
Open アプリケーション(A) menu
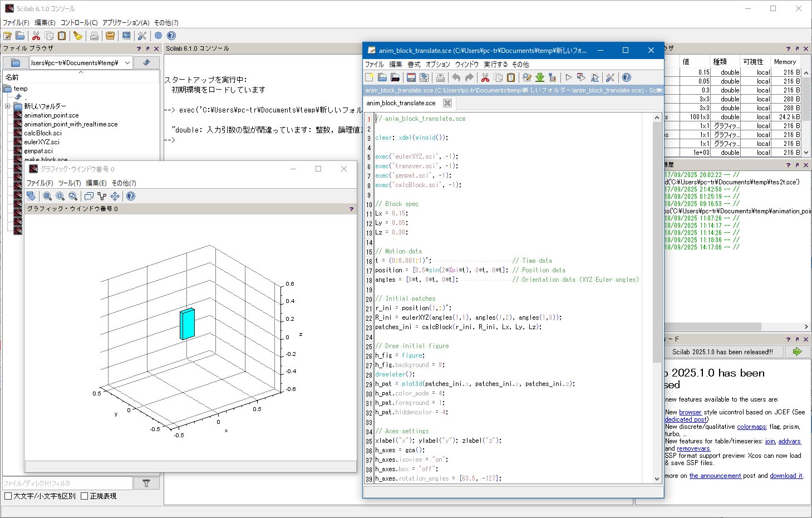pos(126,23)
